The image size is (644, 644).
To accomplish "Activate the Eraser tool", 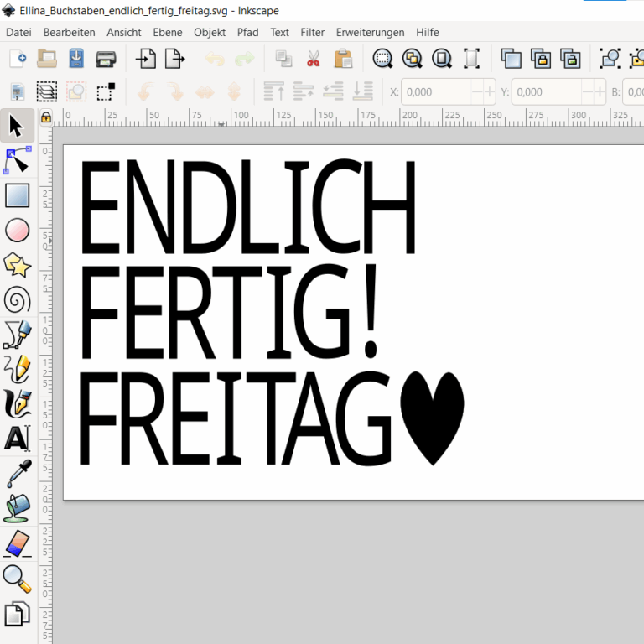I will (x=17, y=543).
